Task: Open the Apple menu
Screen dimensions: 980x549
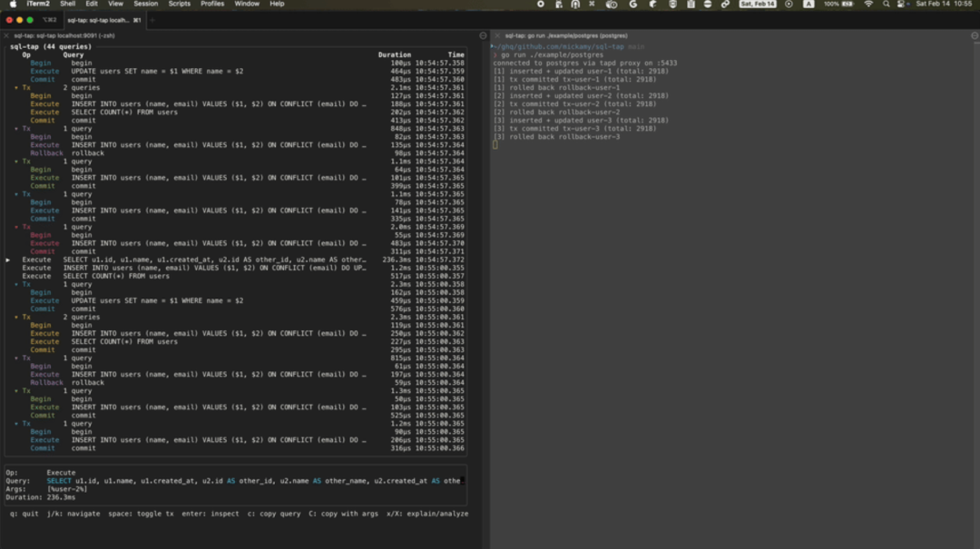Action: click(x=13, y=5)
